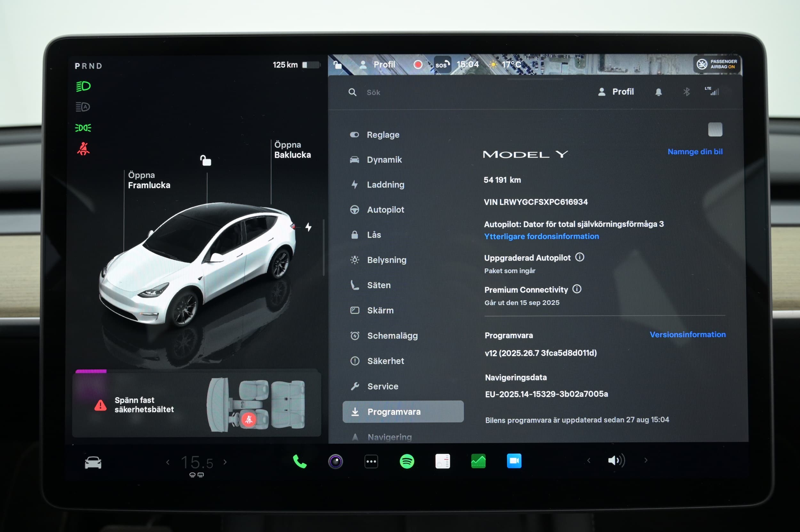The image size is (800, 532).
Task: Tap the VIN LRWYGCFSXPC616934 text
Action: pyautogui.click(x=536, y=202)
